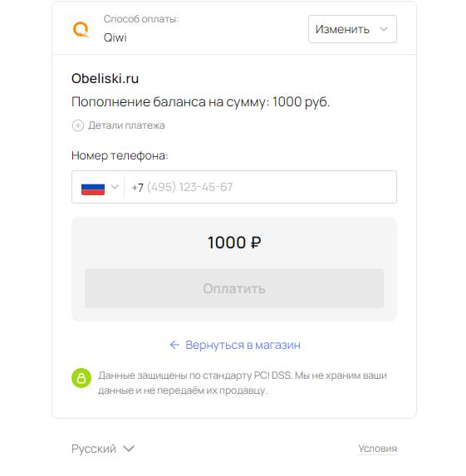Select the Russian flag country icon

click(x=93, y=189)
